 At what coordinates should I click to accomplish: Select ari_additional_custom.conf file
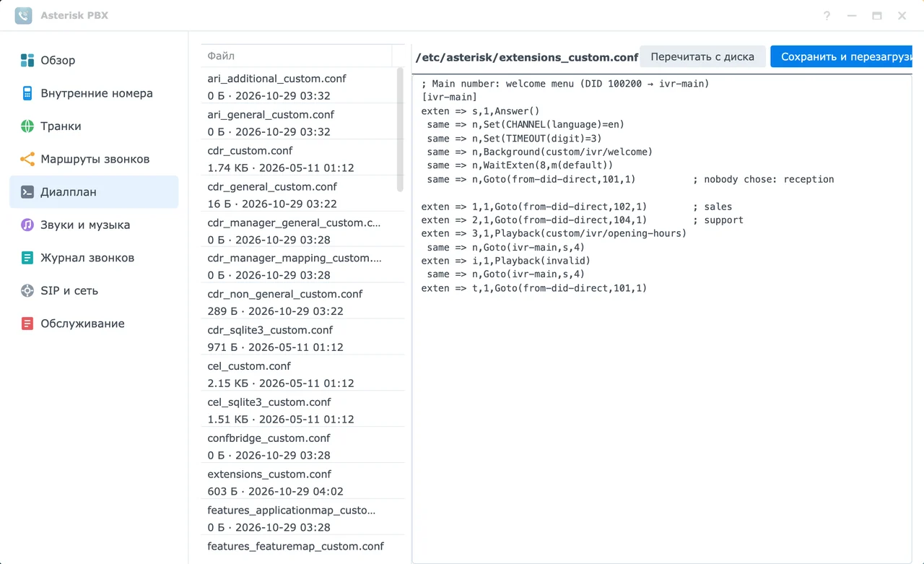point(302,87)
